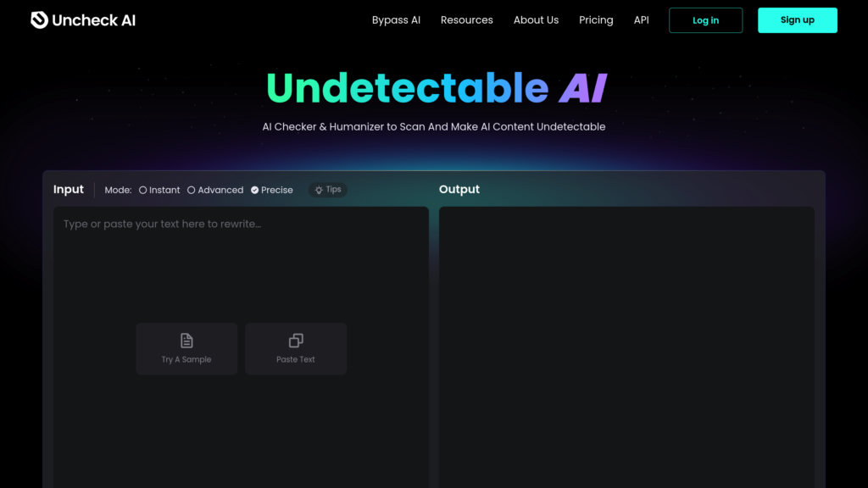Click the Input panel label
This screenshot has height=488, width=868.
click(69, 190)
